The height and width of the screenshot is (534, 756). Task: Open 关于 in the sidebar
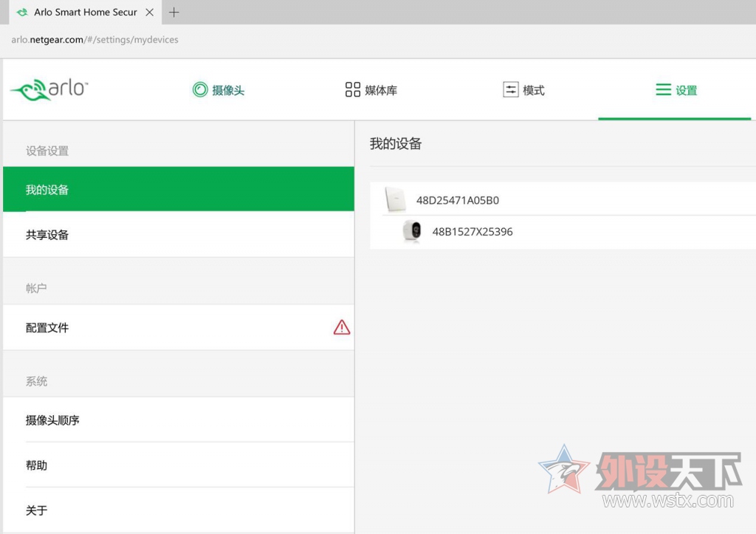pos(179,510)
